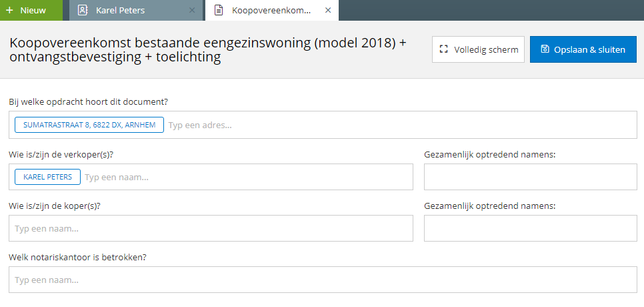Screen dimensions: 644x307
Task: Click Opslaan & sluiten button
Action: pos(583,49)
